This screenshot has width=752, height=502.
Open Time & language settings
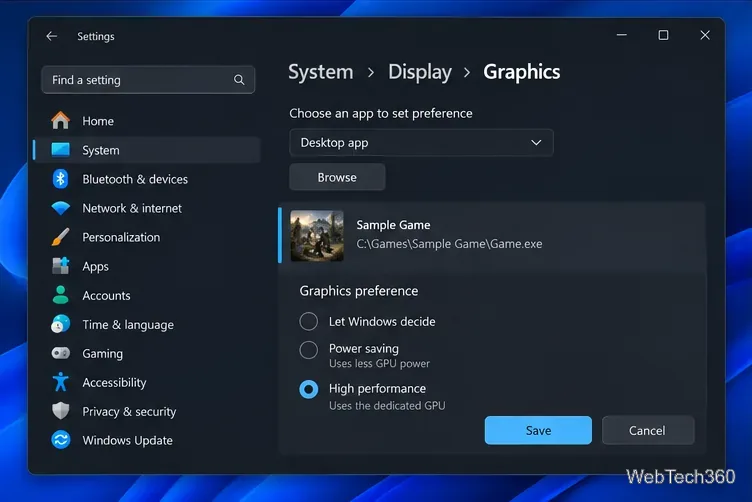[148, 325]
